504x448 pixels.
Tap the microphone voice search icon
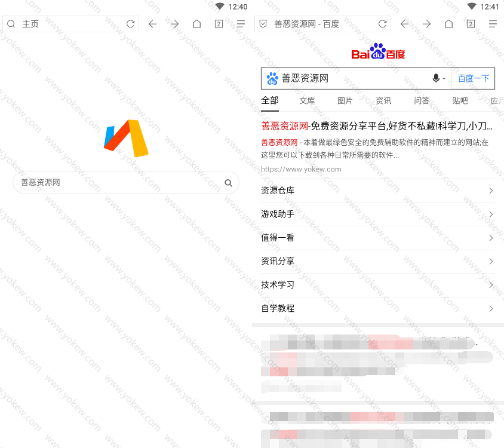437,78
